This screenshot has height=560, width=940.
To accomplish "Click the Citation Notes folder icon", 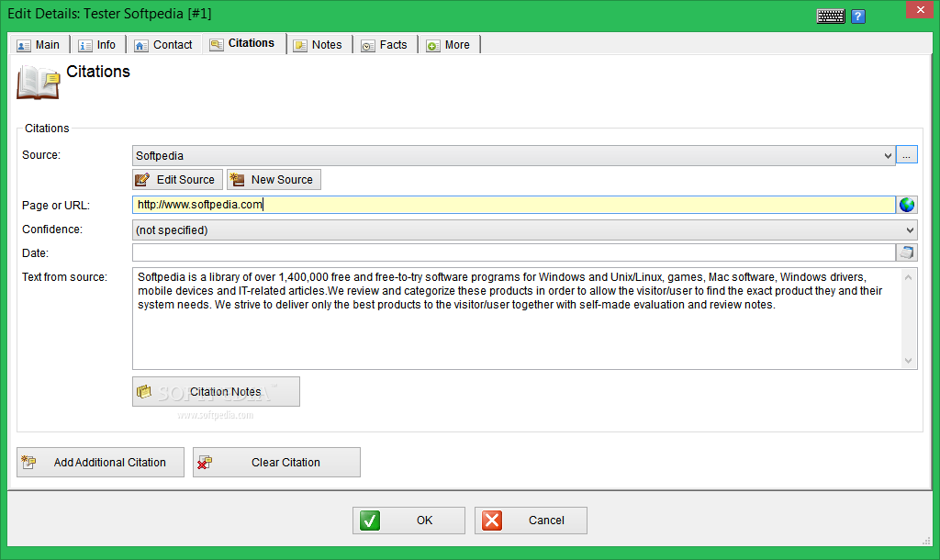I will (x=144, y=391).
